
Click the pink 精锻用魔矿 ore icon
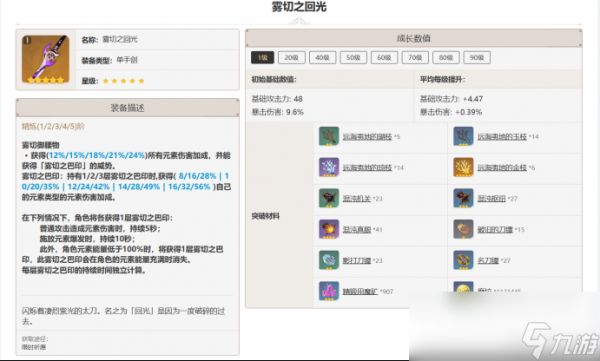pos(329,291)
